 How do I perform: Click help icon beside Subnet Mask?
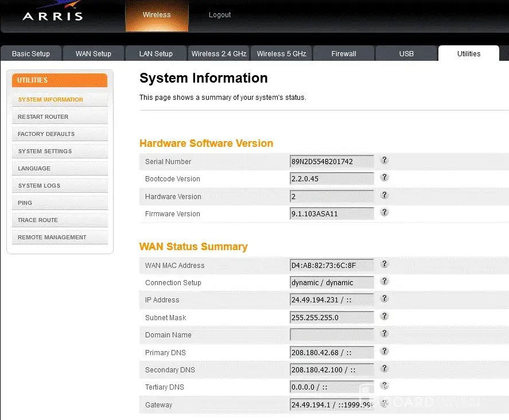click(x=384, y=316)
